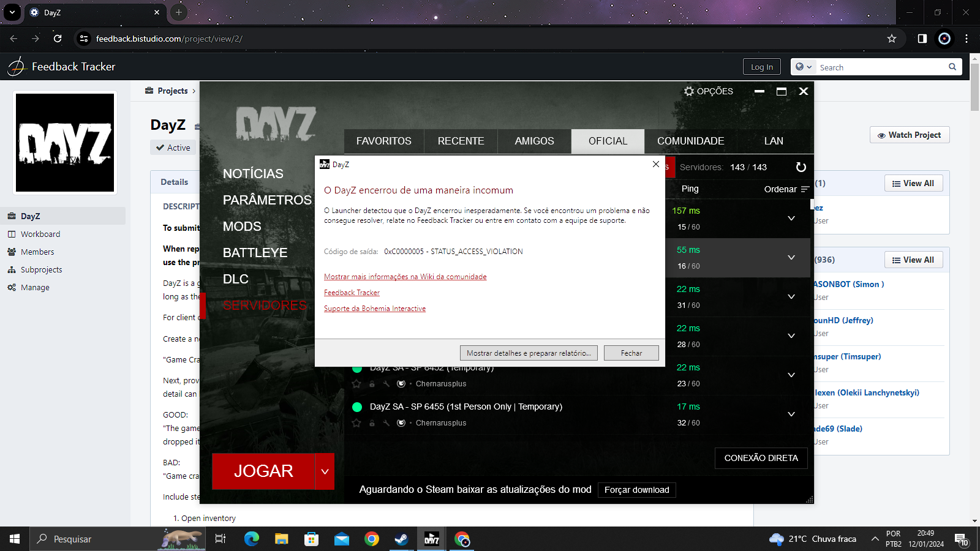
Task: Open PARÂMETROS in the launcher menu
Action: [x=267, y=200]
